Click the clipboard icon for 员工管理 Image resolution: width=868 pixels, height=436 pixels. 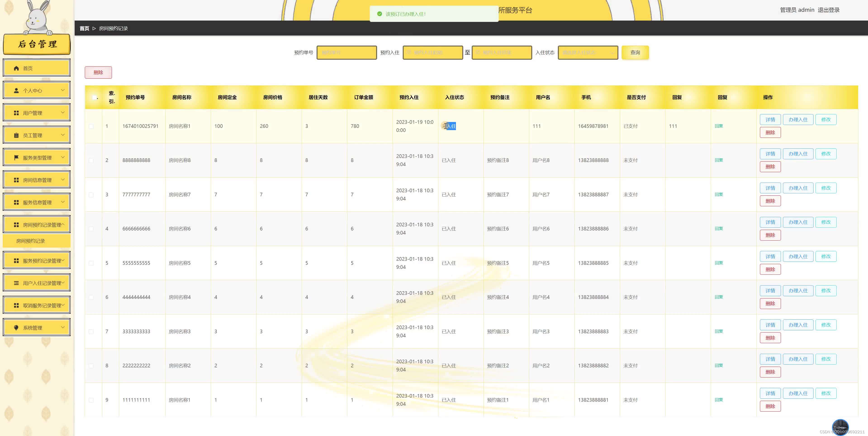pos(16,135)
